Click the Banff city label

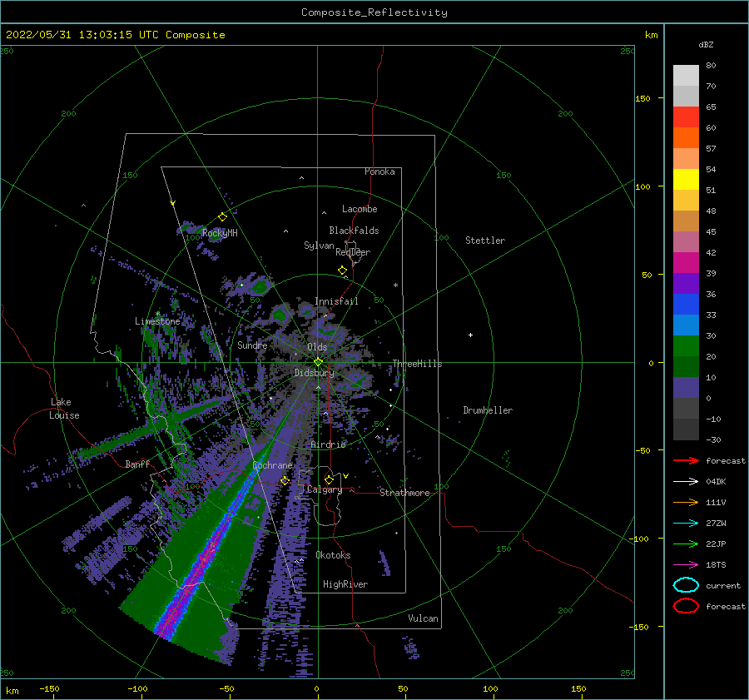(x=137, y=464)
